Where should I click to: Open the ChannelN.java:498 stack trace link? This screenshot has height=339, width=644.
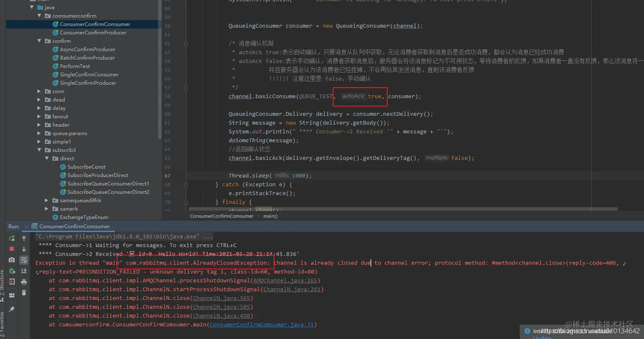222,316
